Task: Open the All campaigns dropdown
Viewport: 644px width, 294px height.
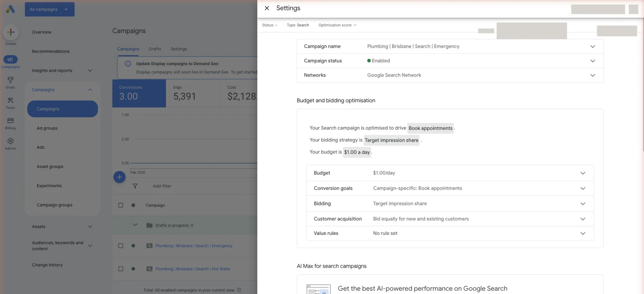Action: pyautogui.click(x=50, y=9)
